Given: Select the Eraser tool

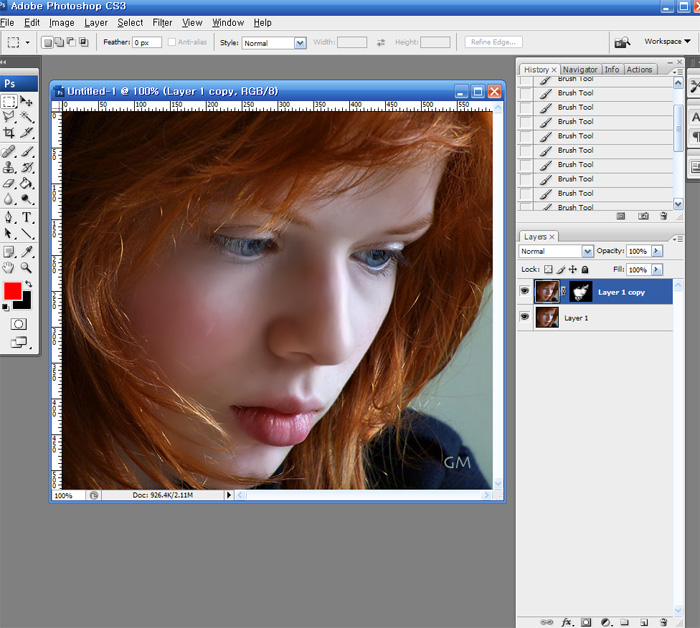Looking at the screenshot, I should coord(9,183).
